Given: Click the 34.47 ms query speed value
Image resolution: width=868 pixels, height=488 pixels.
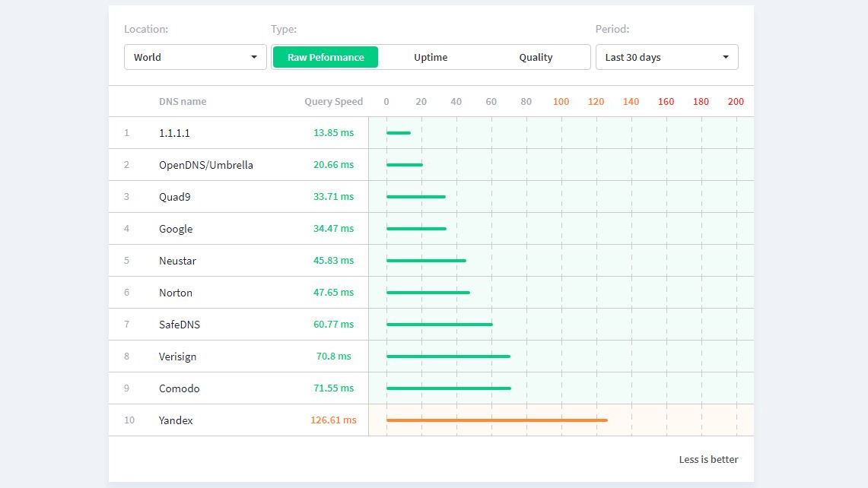Looking at the screenshot, I should tap(334, 229).
